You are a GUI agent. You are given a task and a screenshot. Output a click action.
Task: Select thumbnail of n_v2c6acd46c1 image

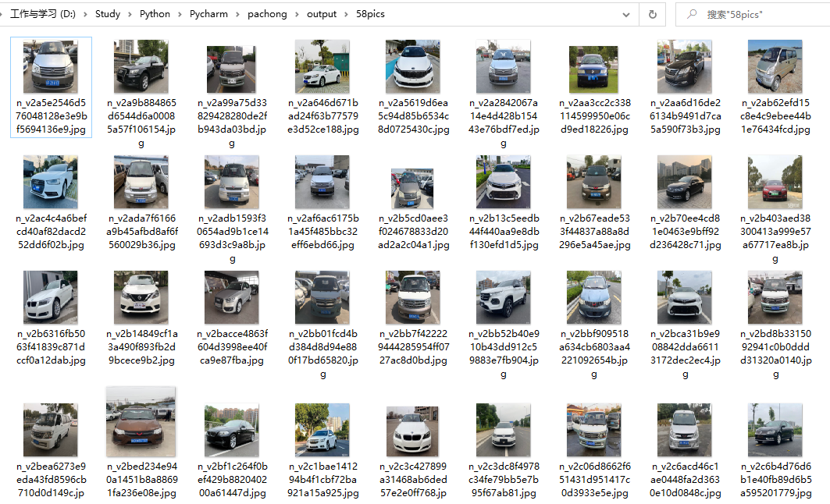[685, 430]
